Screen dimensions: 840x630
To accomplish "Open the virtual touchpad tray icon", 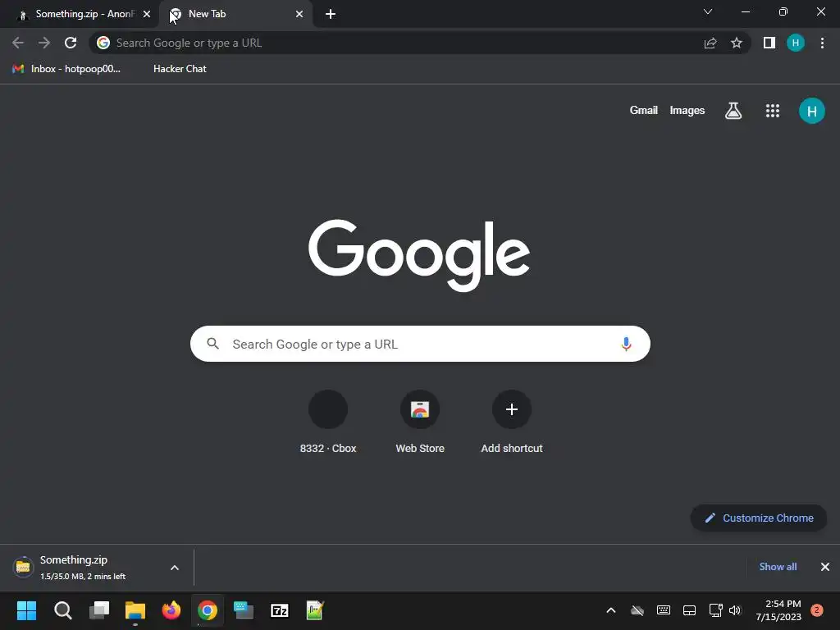I will coord(689,610).
